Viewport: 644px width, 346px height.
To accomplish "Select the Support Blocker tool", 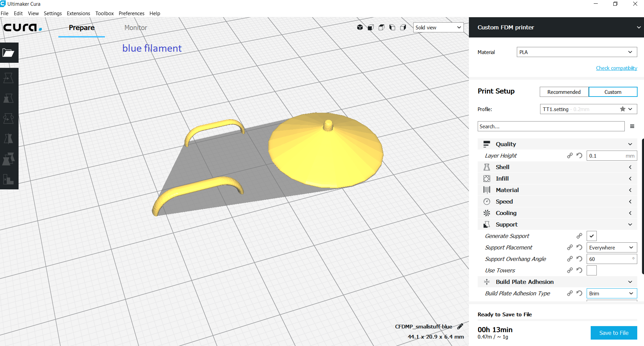I will pos(8,179).
